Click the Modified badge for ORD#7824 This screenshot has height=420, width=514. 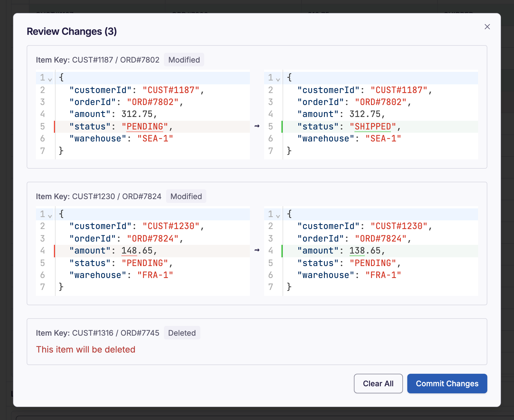[186, 196]
